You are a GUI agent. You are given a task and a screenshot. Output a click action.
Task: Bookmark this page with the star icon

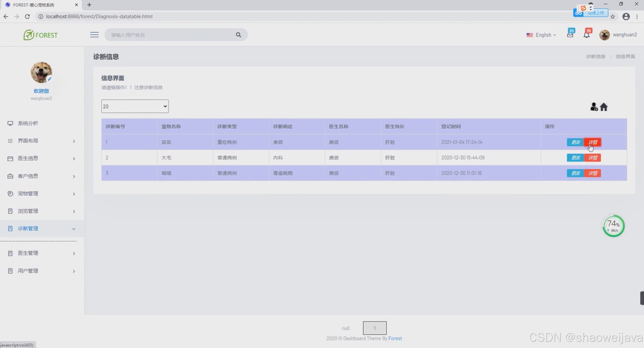coord(613,16)
